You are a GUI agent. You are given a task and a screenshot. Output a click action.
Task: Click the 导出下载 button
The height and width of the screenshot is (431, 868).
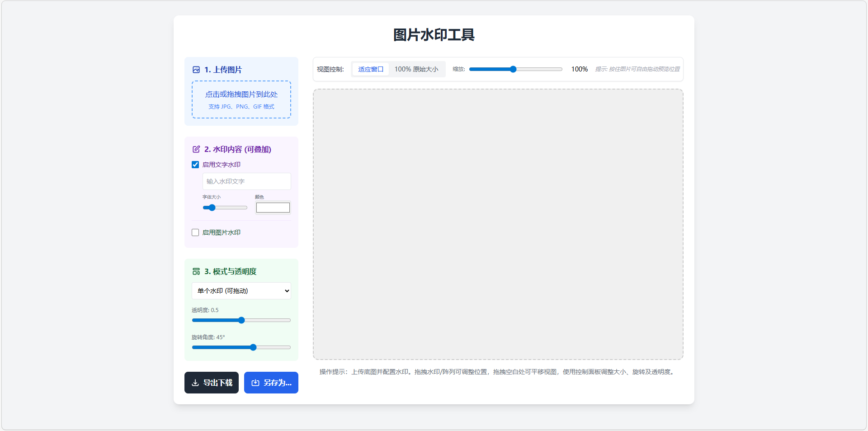[211, 382]
